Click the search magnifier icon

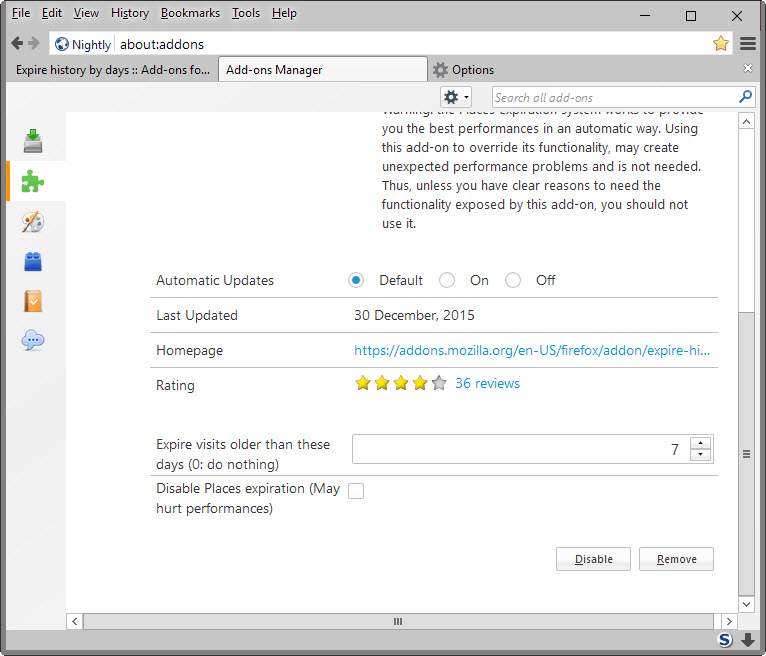[x=745, y=97]
